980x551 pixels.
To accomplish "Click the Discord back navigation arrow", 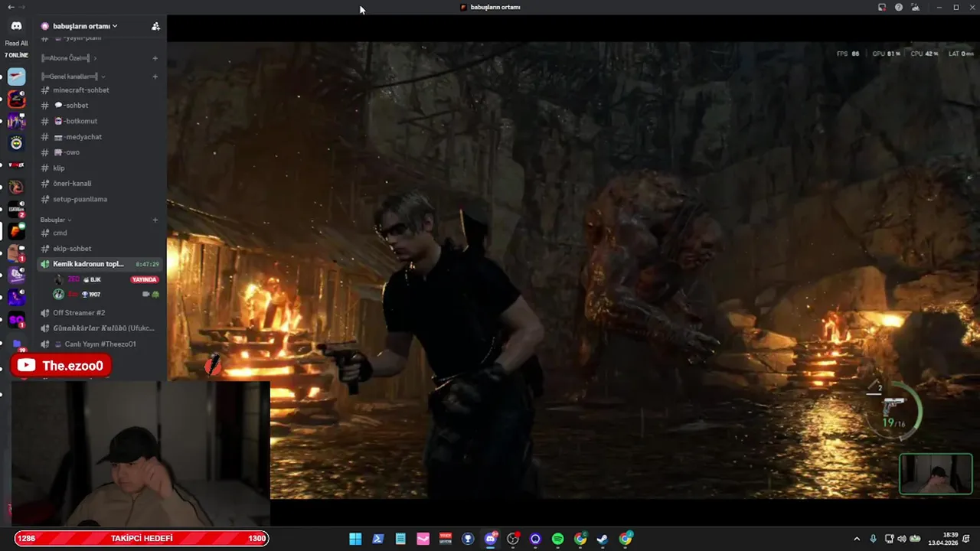I will tap(11, 7).
